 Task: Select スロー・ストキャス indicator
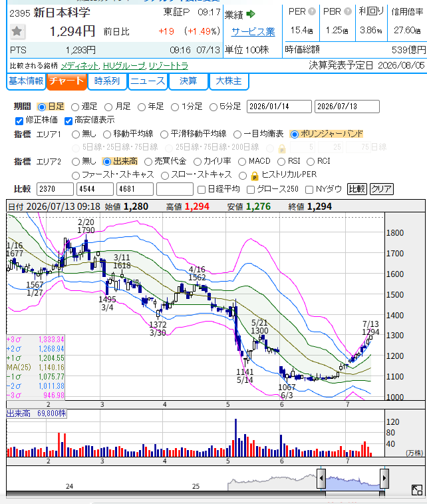[x=165, y=176]
